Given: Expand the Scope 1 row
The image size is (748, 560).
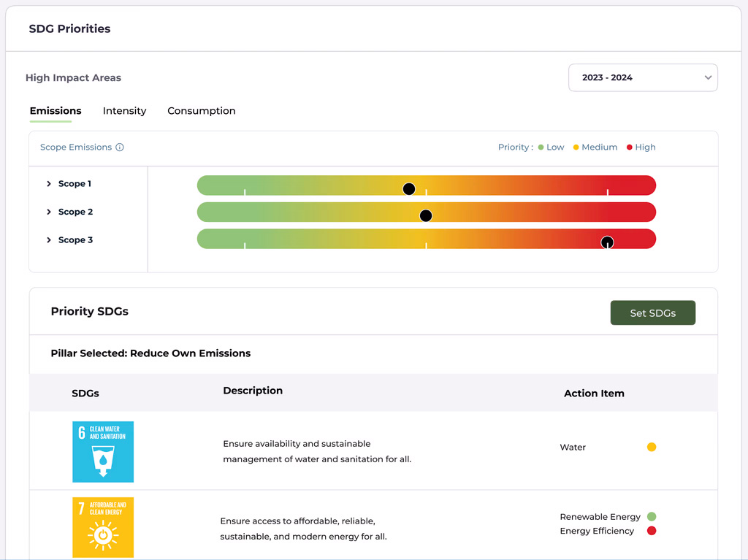Looking at the screenshot, I should [x=49, y=184].
